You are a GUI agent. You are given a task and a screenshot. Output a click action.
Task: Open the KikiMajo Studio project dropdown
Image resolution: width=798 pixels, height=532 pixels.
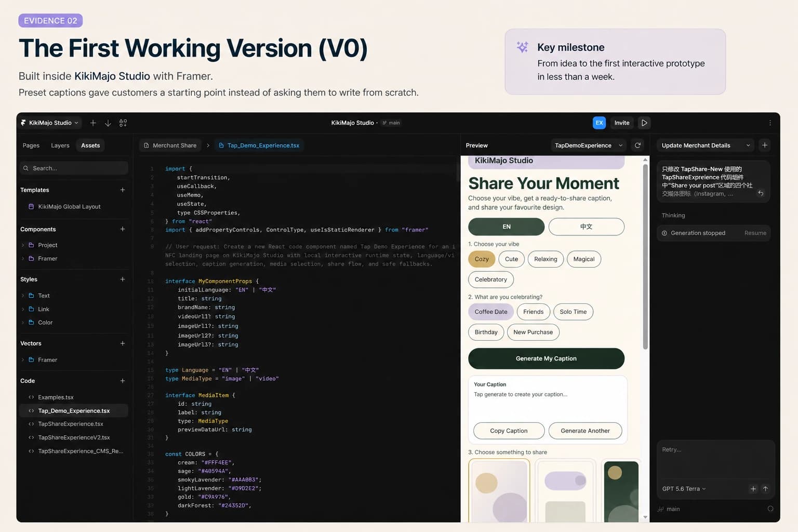[x=49, y=123]
